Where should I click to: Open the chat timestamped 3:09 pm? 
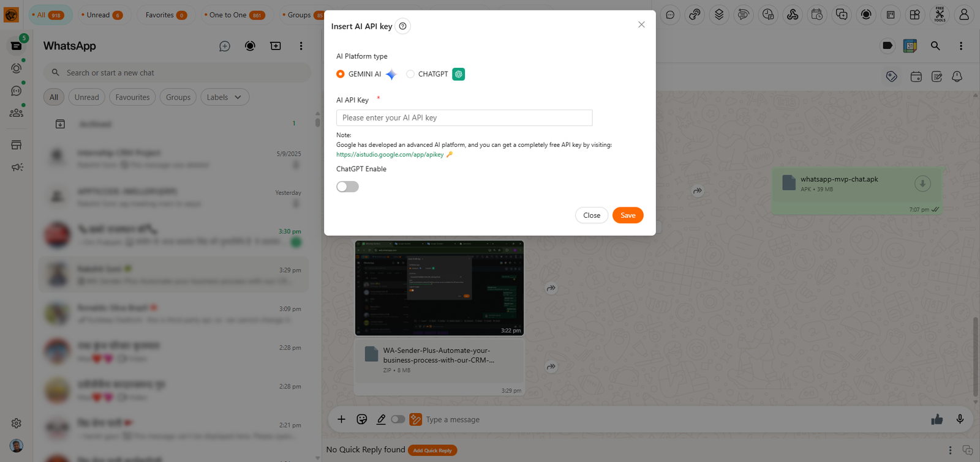(174, 314)
